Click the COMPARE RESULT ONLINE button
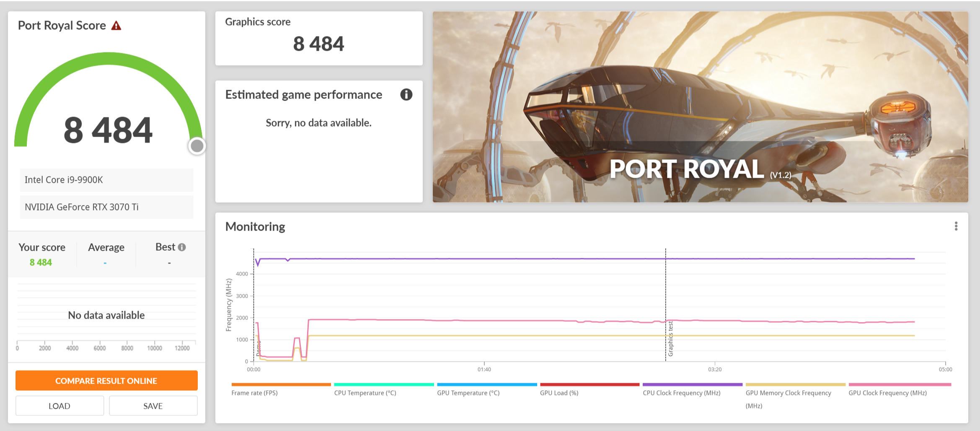Viewport: 980px width, 431px height. (x=106, y=381)
